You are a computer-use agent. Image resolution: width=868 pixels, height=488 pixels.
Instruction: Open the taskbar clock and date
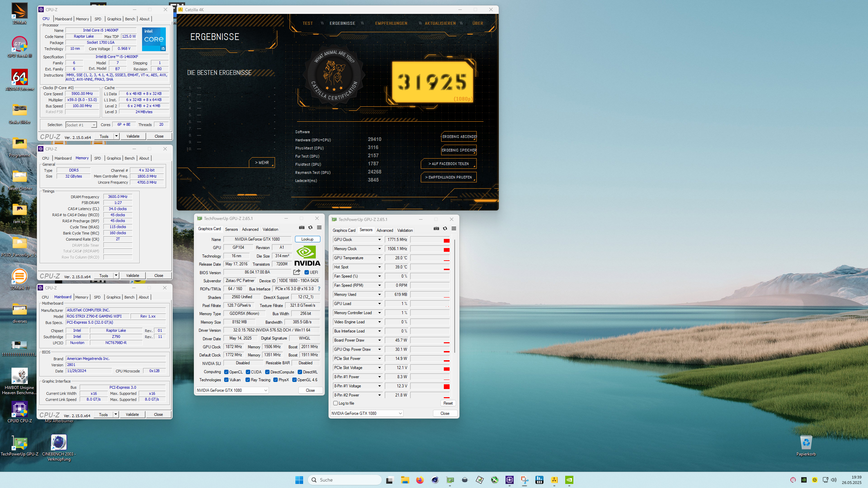pyautogui.click(x=851, y=480)
